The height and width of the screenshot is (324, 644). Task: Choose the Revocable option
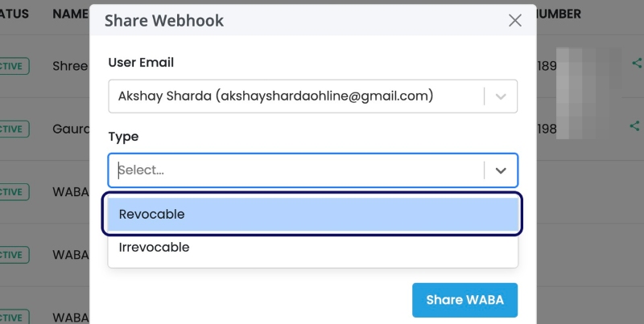point(312,214)
